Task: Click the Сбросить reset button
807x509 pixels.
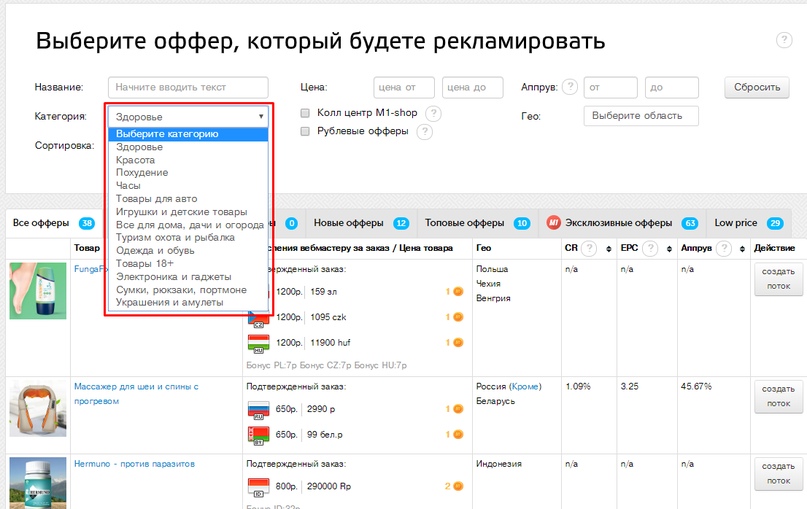Action: [x=757, y=87]
